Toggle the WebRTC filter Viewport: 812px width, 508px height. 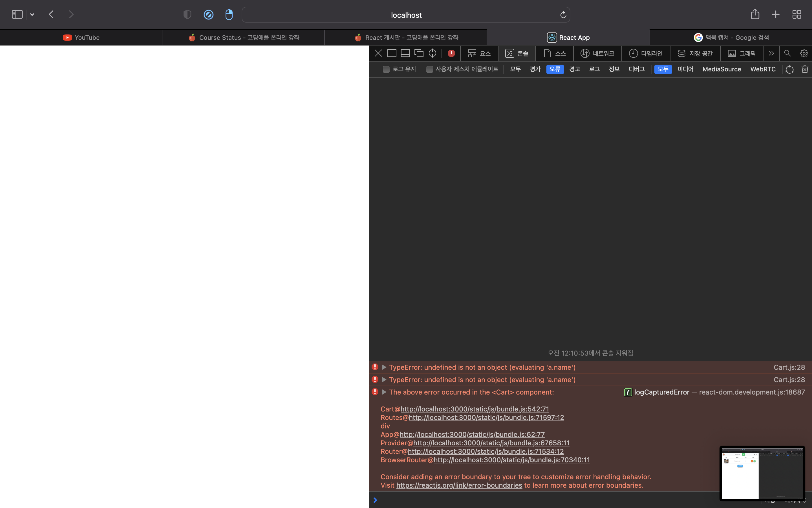[x=763, y=69]
